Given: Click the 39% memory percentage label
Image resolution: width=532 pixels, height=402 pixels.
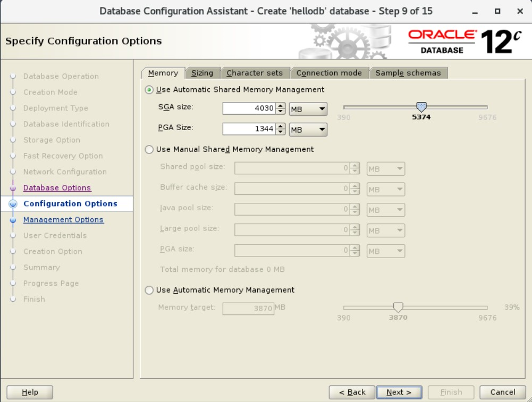Looking at the screenshot, I should [512, 307].
